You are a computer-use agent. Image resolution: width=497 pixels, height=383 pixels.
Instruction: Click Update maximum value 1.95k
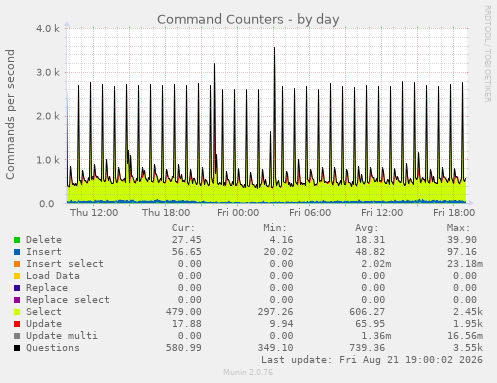tap(468, 324)
